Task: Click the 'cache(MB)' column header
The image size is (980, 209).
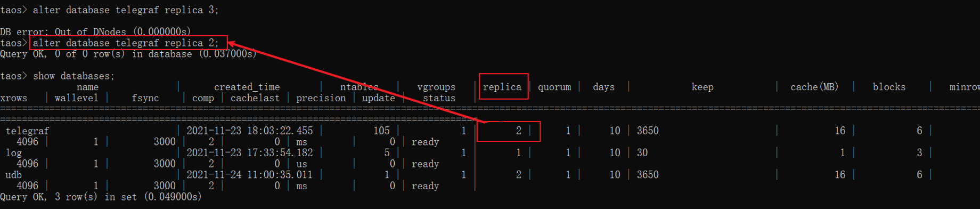Action: tap(814, 87)
